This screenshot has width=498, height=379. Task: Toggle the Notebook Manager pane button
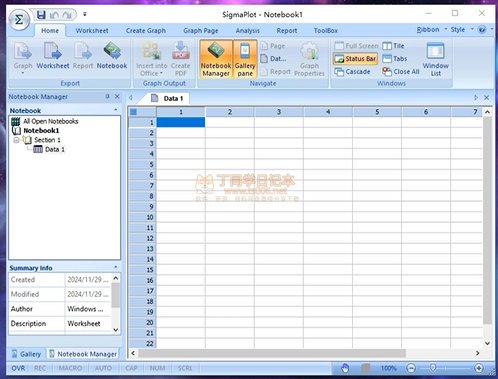tap(216, 59)
